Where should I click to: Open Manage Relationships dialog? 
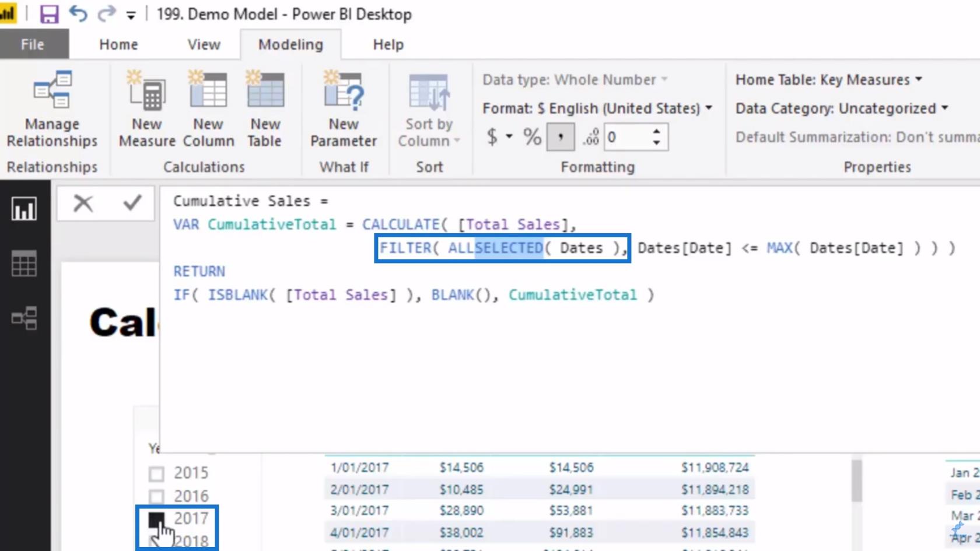pos(52,110)
